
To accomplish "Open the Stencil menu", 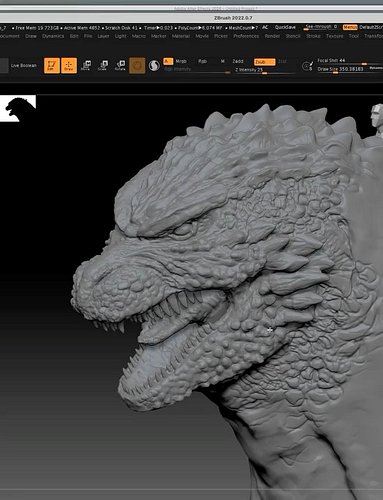I will click(293, 36).
